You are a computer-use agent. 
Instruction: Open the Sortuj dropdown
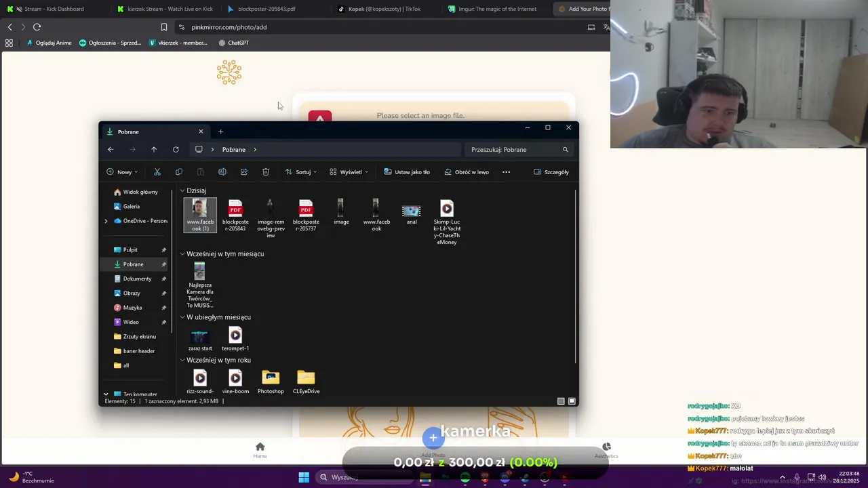[301, 172]
